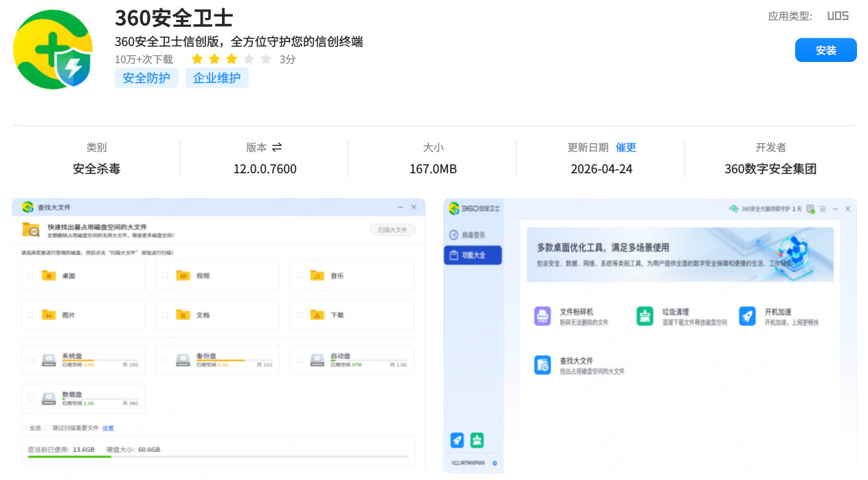Enable the 跳过扫描重要文件 checkbox
The height and width of the screenshot is (480, 868).
click(47, 428)
